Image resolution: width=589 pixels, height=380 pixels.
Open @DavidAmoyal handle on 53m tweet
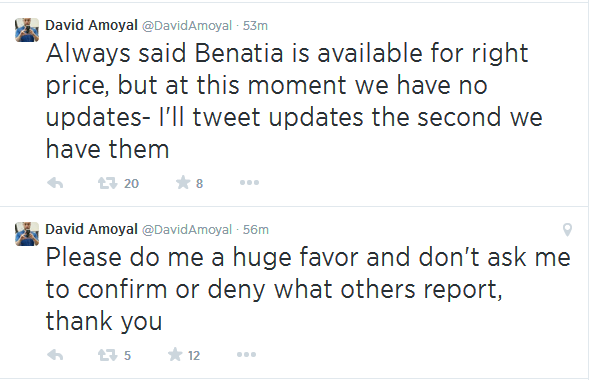pyautogui.click(x=187, y=26)
